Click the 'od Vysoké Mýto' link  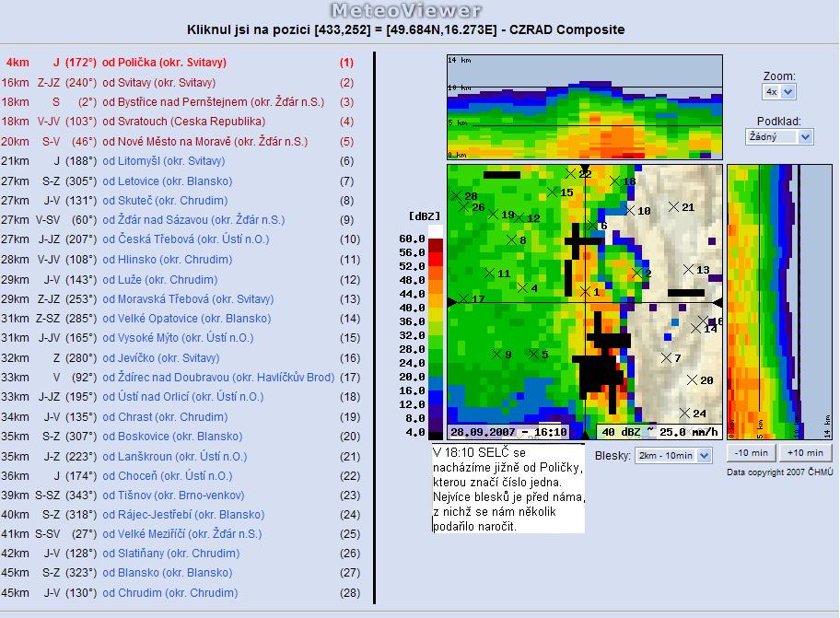179,337
